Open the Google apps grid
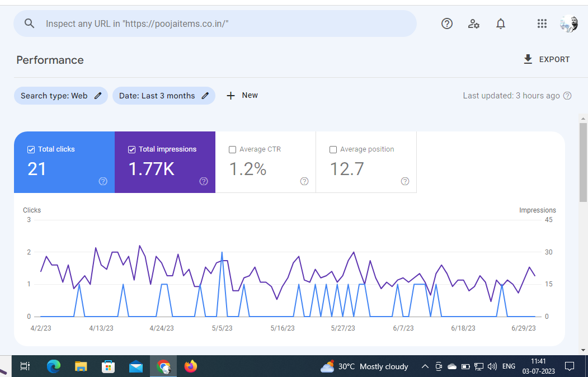The image size is (588, 377). tap(541, 23)
